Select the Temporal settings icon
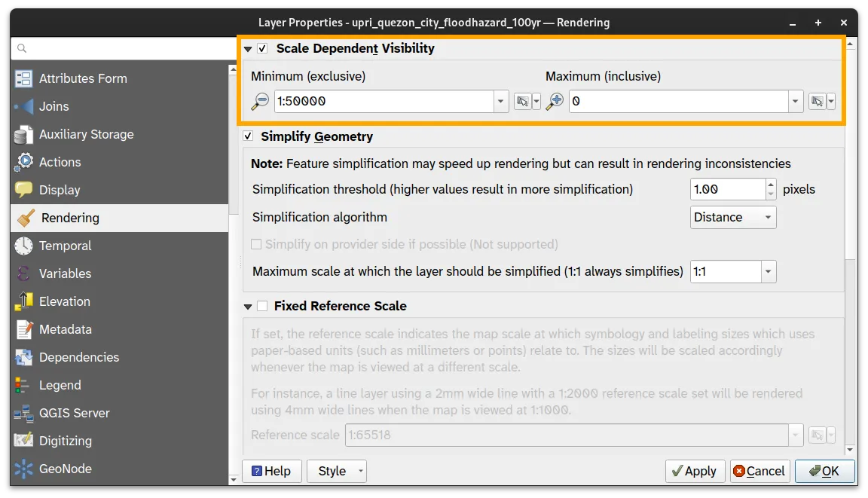 [24, 246]
